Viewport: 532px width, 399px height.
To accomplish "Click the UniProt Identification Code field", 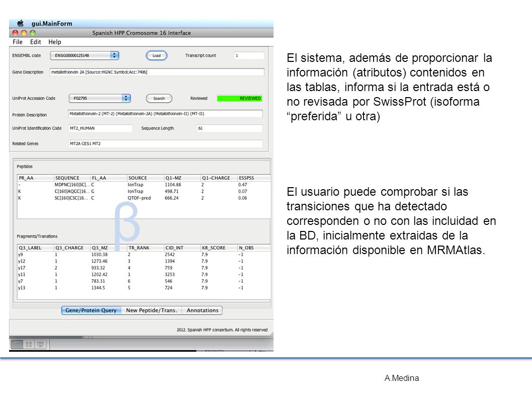I will (100, 128).
